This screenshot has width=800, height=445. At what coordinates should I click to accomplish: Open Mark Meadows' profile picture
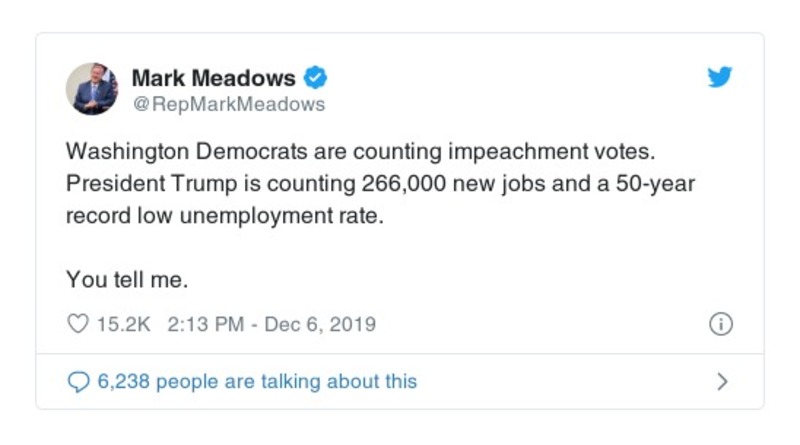click(93, 90)
